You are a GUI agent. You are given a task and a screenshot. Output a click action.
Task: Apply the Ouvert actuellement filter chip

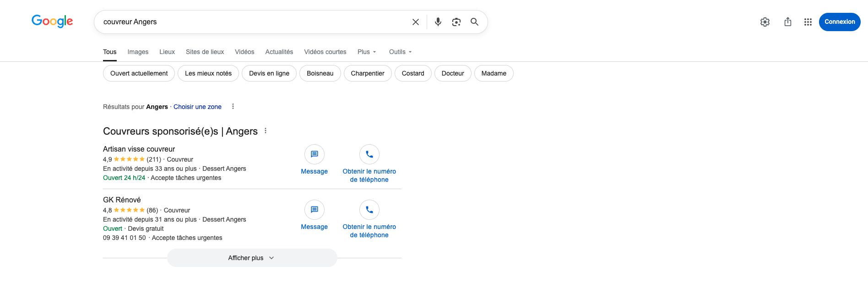pyautogui.click(x=139, y=73)
